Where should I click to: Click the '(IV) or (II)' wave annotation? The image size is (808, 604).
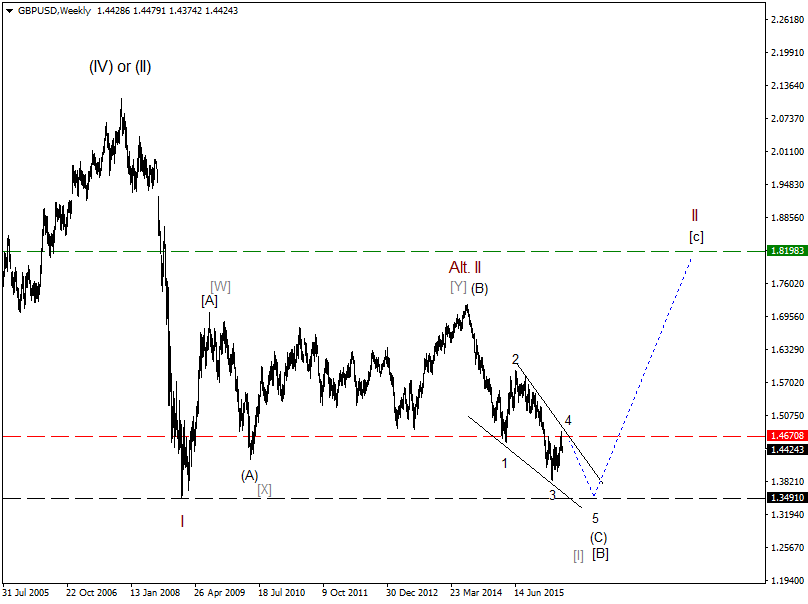(x=118, y=67)
